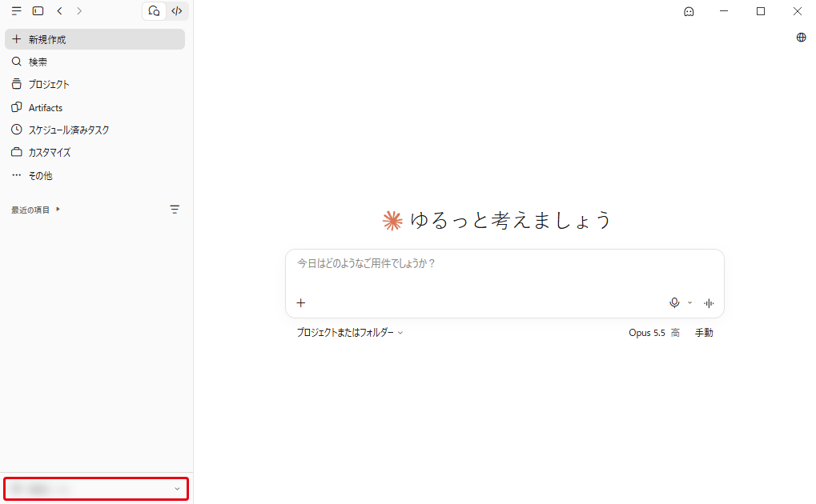Open the hamburger menu icon
The height and width of the screenshot is (504, 816).
(17, 11)
